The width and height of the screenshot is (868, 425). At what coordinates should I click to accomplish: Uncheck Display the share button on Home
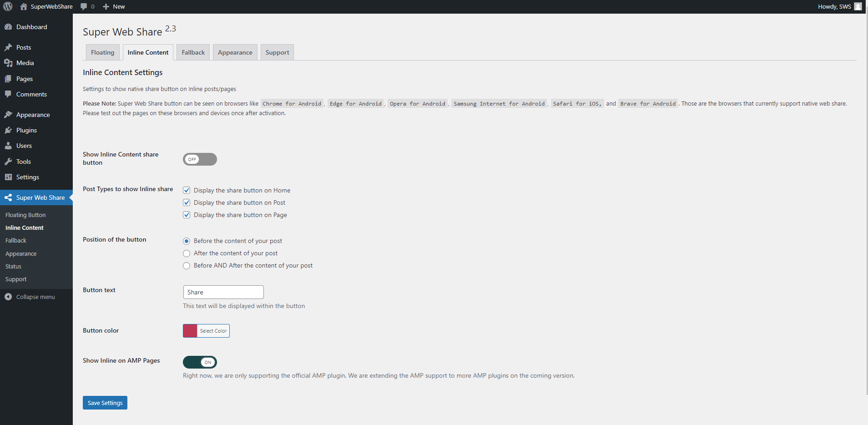187,190
